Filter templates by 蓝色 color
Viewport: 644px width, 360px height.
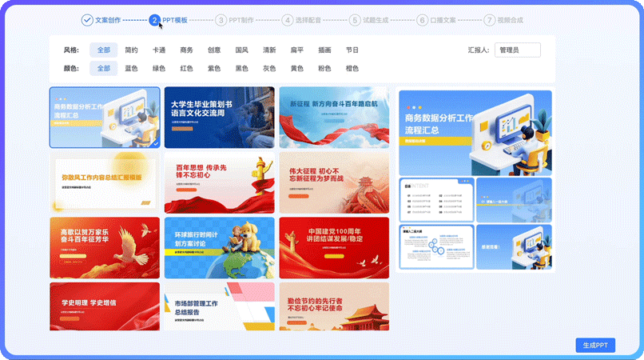pos(131,69)
